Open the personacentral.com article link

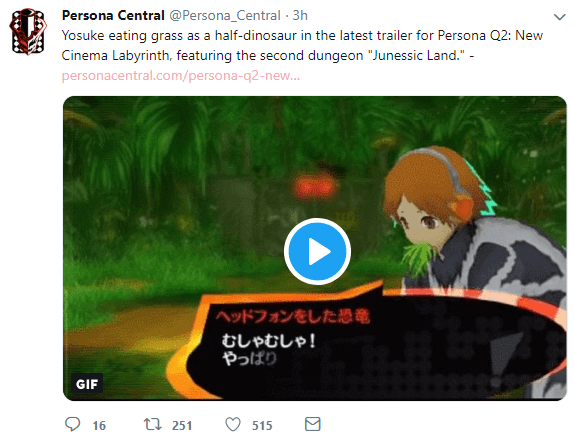pos(181,75)
